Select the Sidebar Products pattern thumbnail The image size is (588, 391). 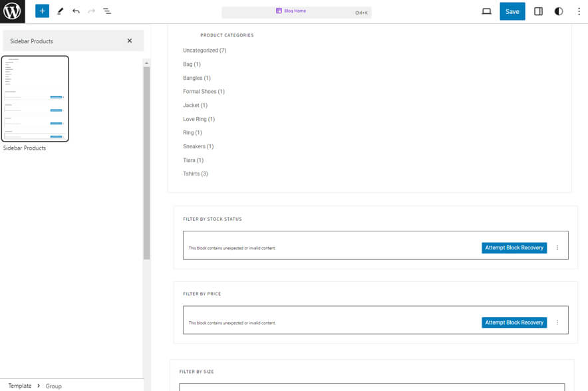(35, 98)
